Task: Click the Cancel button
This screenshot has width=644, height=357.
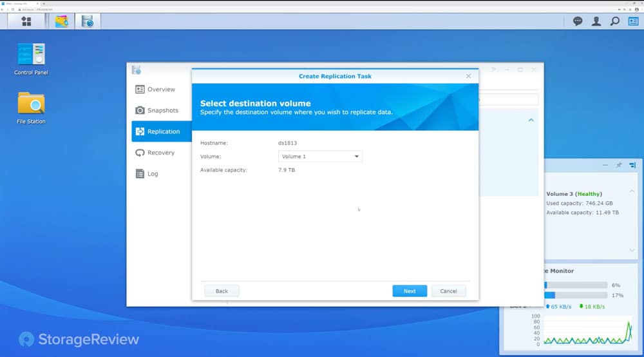Action: (448, 291)
